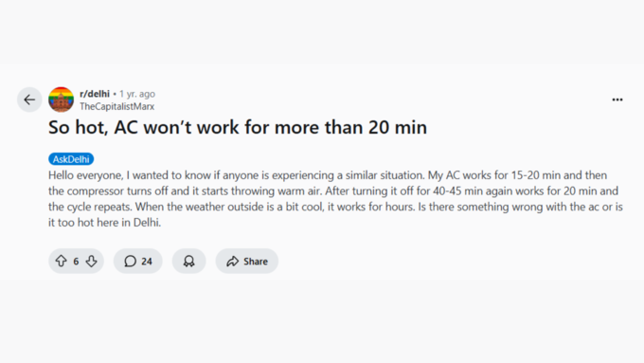Give an award using the award icon
Screen dimensions: 644x363
(188, 261)
